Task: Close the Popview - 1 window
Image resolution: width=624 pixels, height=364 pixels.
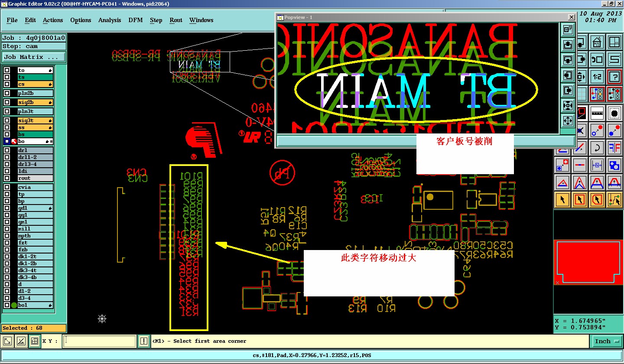Action: pos(572,17)
